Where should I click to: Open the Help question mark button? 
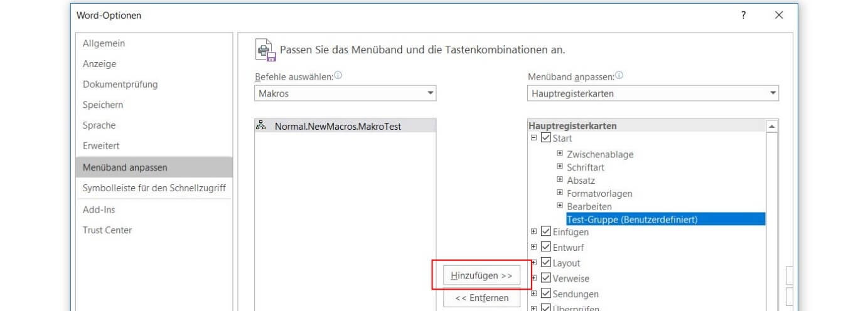(744, 15)
